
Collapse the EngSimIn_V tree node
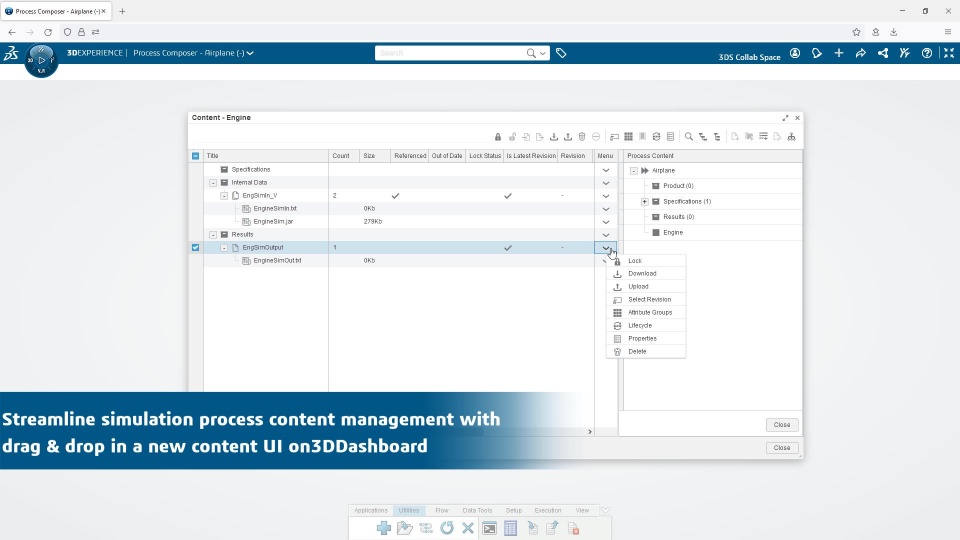click(x=224, y=195)
